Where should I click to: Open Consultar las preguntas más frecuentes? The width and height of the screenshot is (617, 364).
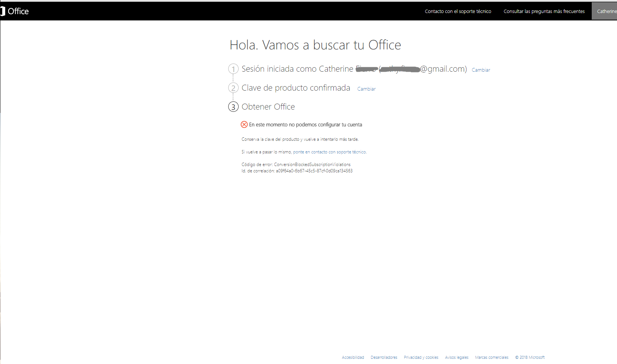(x=544, y=12)
